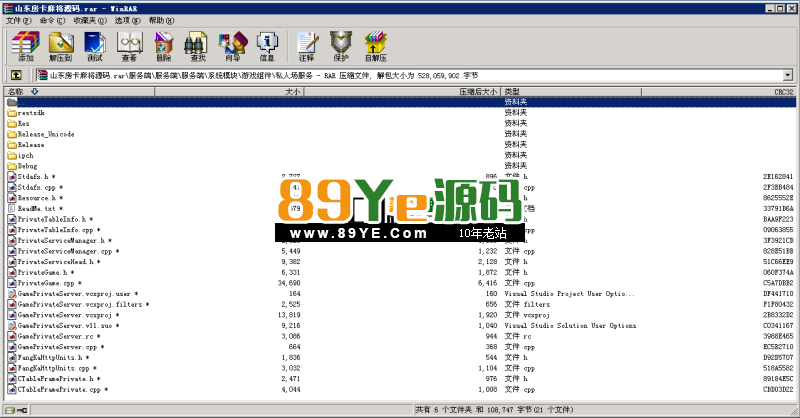Click CRC value DF441710
800x418 pixels.
(778, 294)
